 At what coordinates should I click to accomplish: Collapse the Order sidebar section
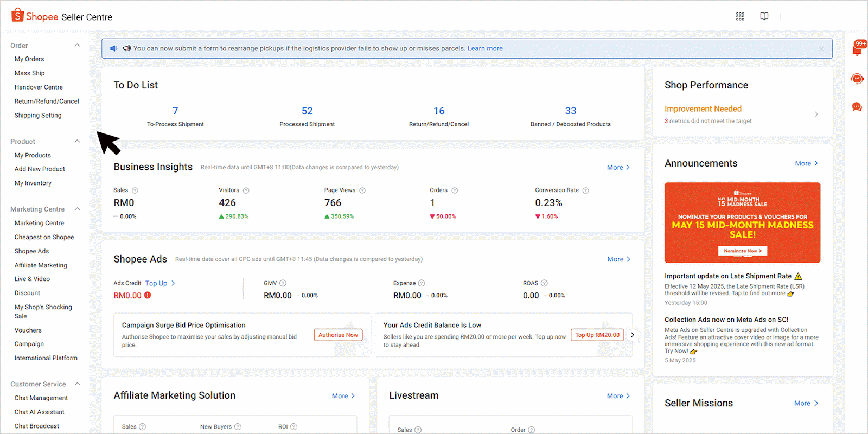click(77, 46)
